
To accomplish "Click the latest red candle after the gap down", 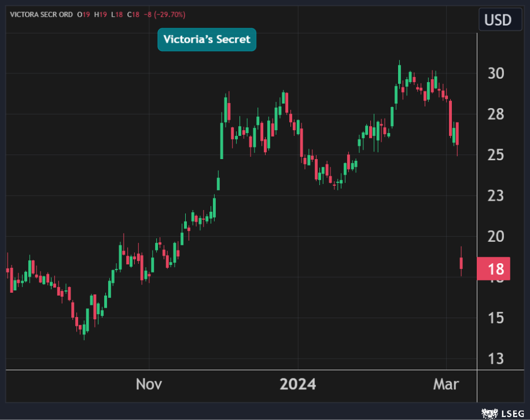I will coord(461,263).
